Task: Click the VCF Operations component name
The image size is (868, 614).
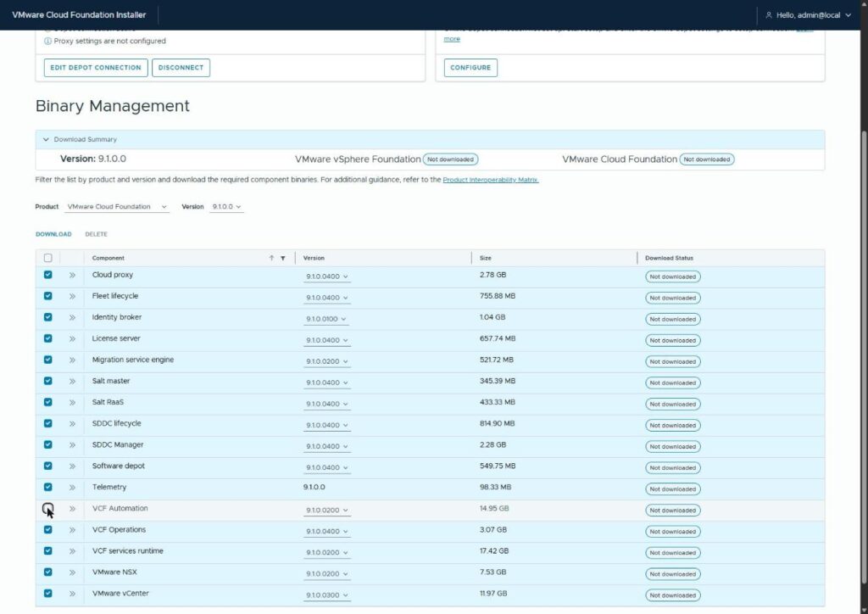Action: click(119, 530)
